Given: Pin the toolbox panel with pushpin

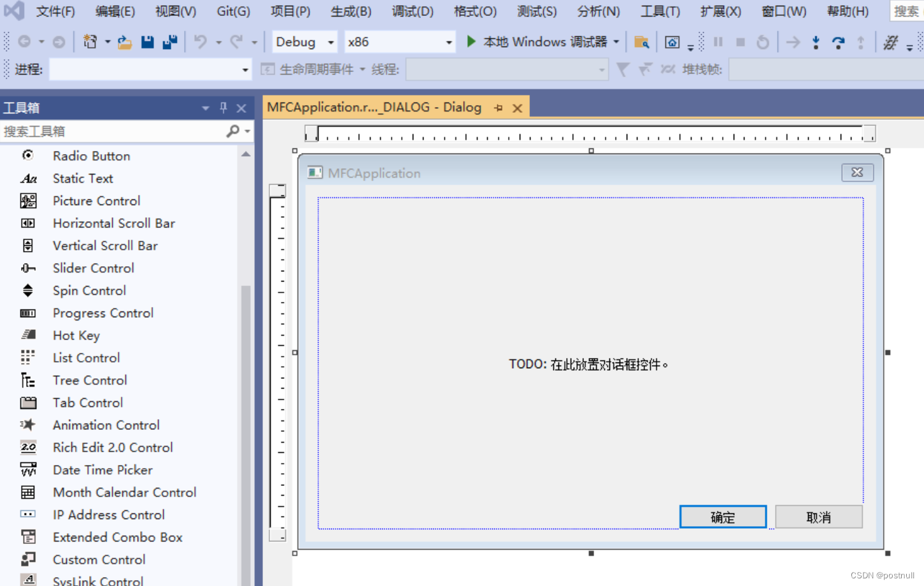Looking at the screenshot, I should [224, 108].
